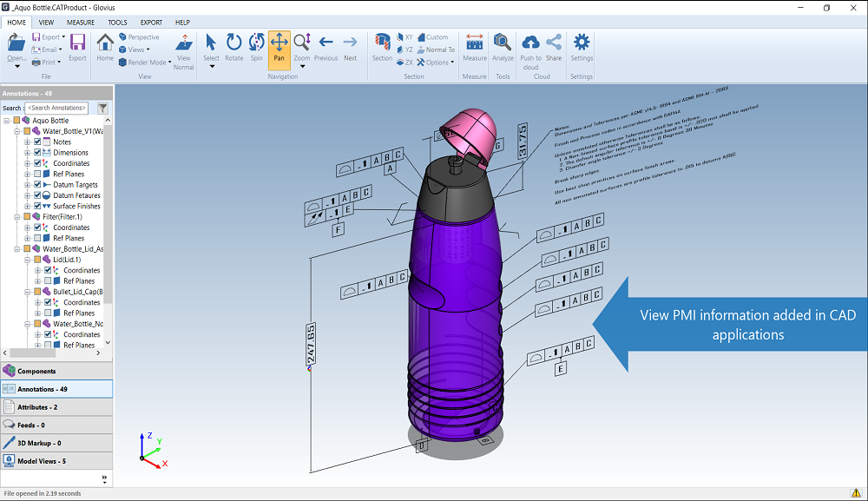The height and width of the screenshot is (501, 868).
Task: Open the small Export dropdown next to Open
Action: pos(63,37)
